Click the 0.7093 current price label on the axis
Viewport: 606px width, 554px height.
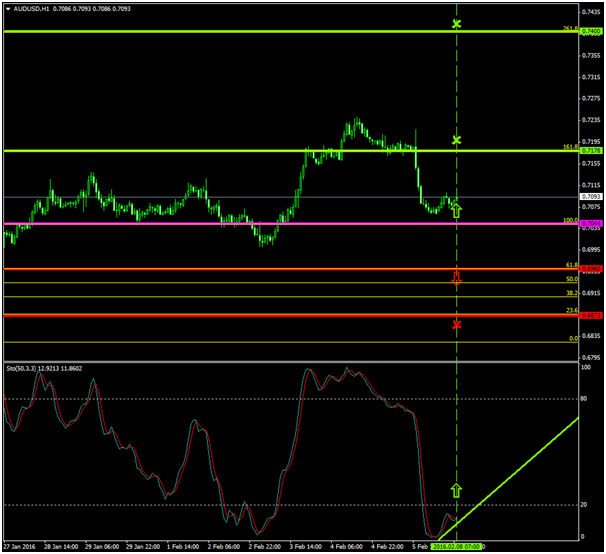click(x=592, y=197)
